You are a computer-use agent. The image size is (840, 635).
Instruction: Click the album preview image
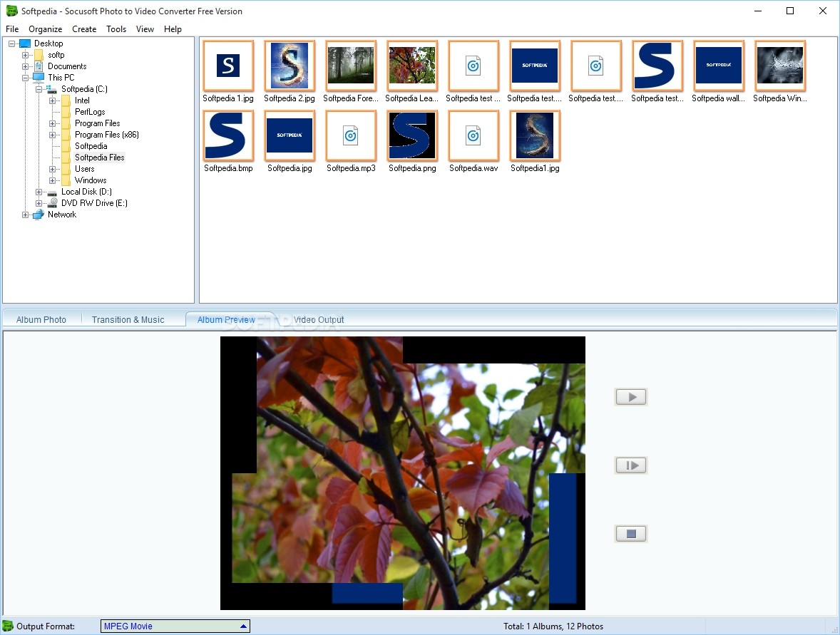point(403,473)
